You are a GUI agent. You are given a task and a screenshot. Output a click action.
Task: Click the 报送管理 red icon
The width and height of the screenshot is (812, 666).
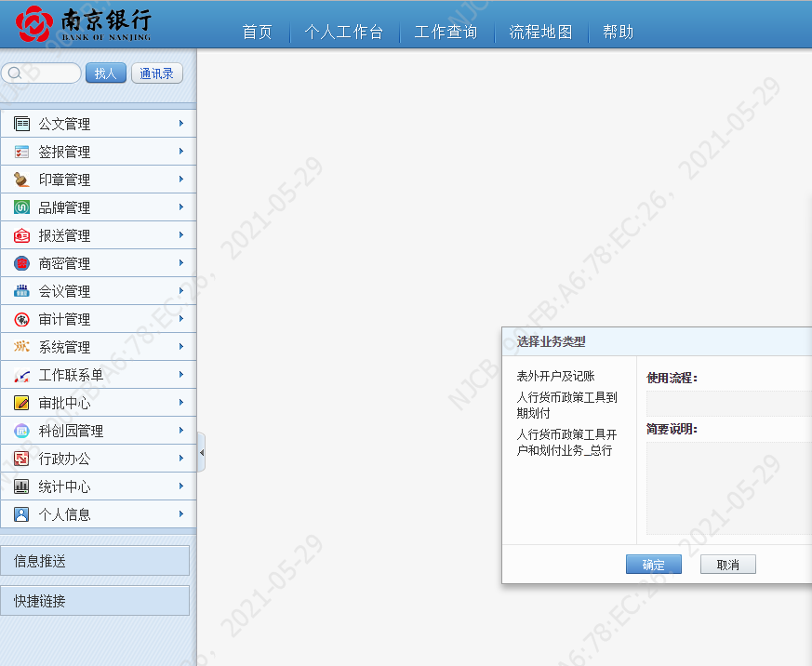[21, 235]
